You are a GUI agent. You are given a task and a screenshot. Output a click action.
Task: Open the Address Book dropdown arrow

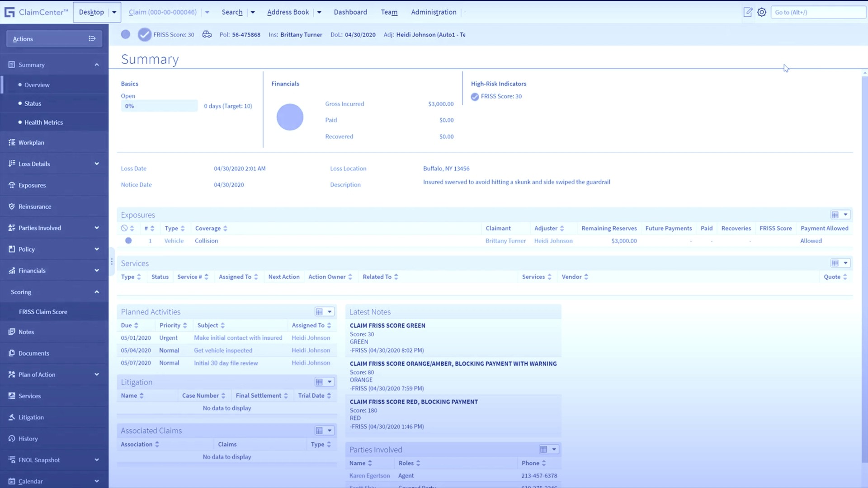click(319, 12)
